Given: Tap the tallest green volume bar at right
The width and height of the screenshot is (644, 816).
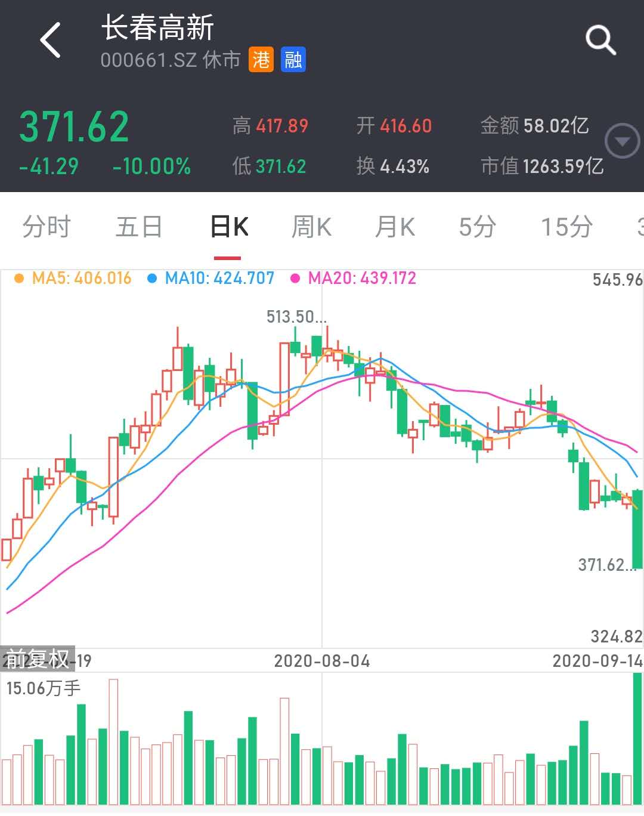Looking at the screenshot, I should (637, 738).
